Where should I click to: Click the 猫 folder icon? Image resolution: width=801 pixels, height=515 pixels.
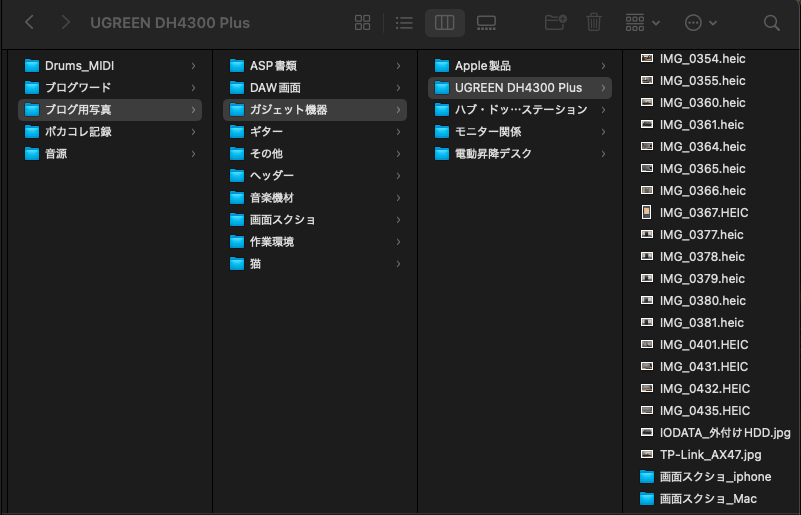(237, 264)
